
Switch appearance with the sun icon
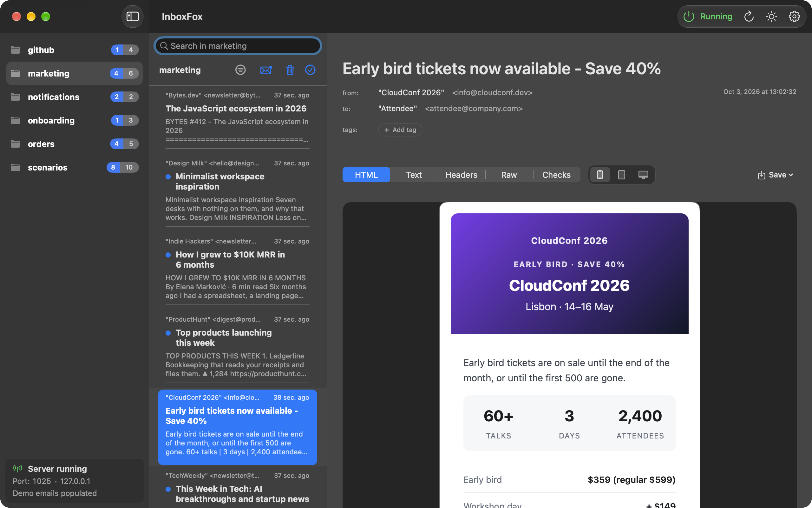[771, 17]
